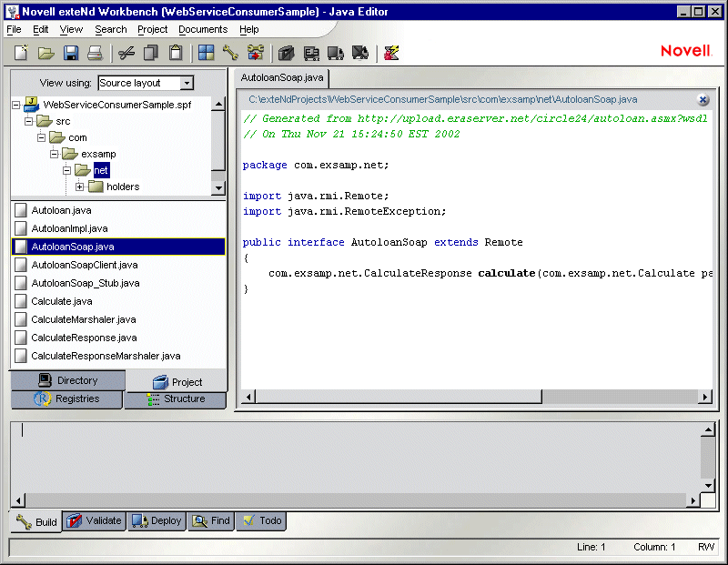The width and height of the screenshot is (728, 565).
Task: Open the Project menu
Action: tap(152, 29)
